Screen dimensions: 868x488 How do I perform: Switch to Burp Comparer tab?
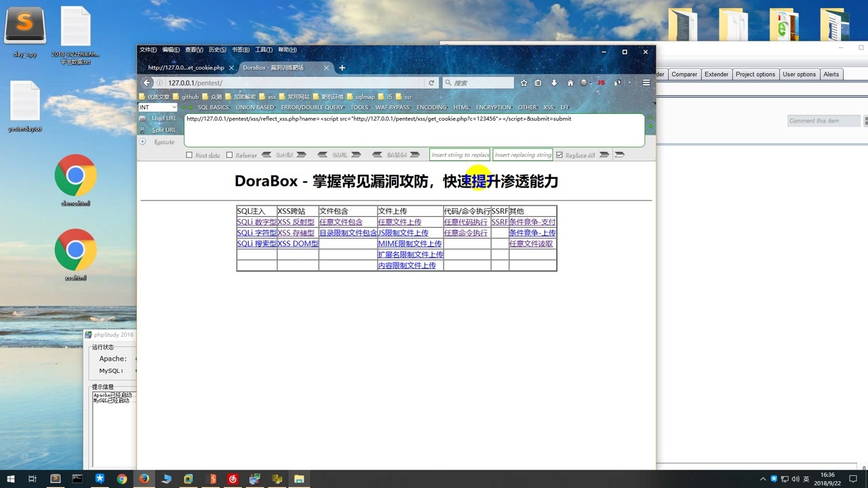[x=684, y=75]
